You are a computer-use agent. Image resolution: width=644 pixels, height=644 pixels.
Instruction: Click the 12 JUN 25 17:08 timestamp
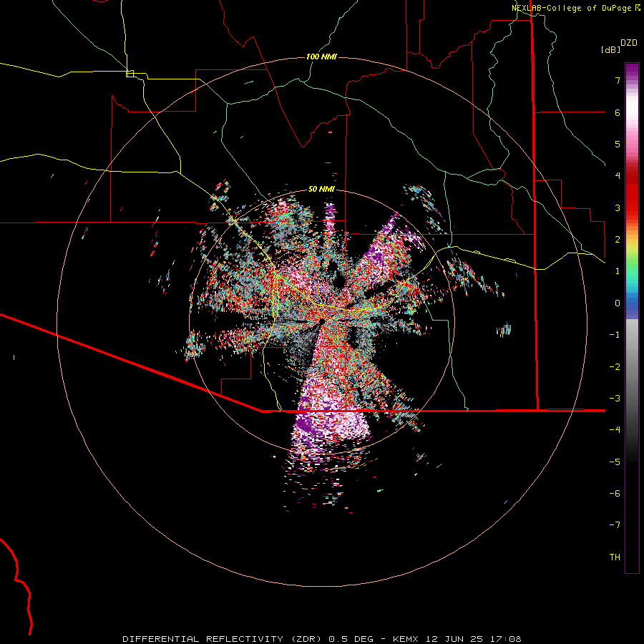pos(474,639)
